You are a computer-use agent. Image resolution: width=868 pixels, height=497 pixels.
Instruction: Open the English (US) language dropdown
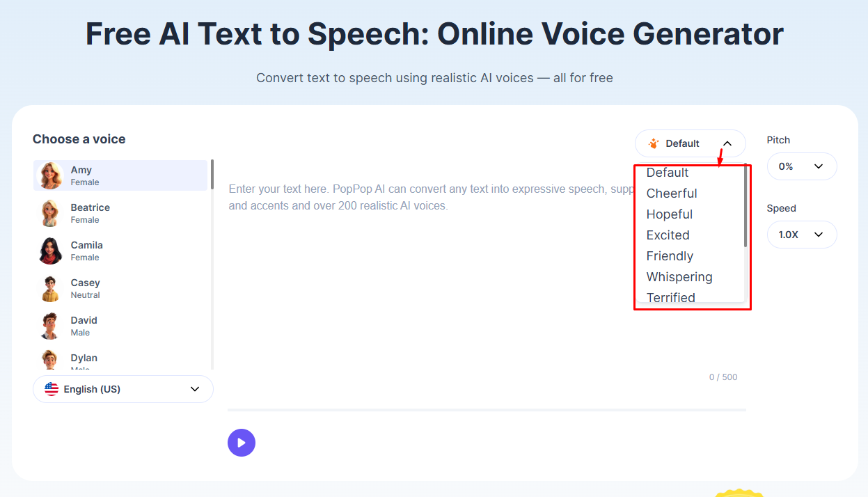(x=123, y=389)
